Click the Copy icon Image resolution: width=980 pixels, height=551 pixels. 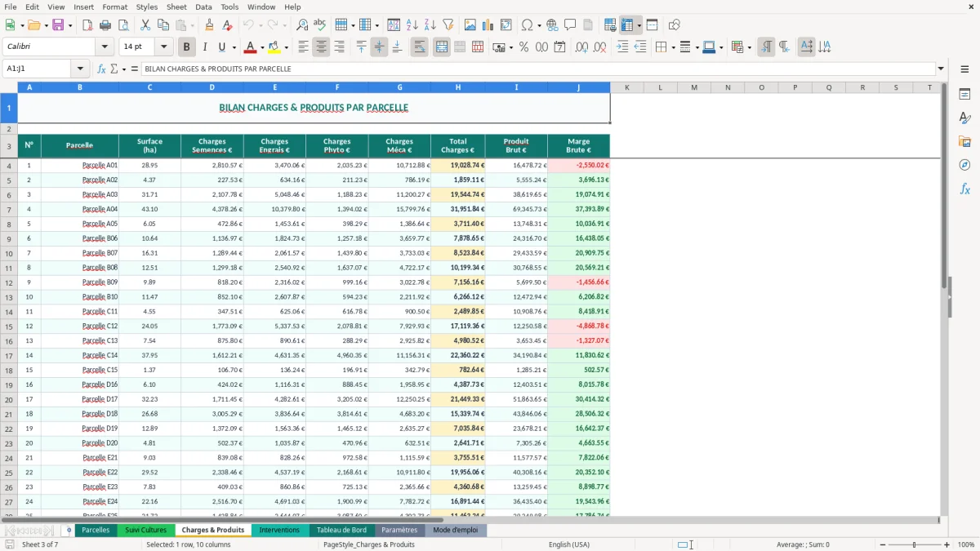pos(163,25)
